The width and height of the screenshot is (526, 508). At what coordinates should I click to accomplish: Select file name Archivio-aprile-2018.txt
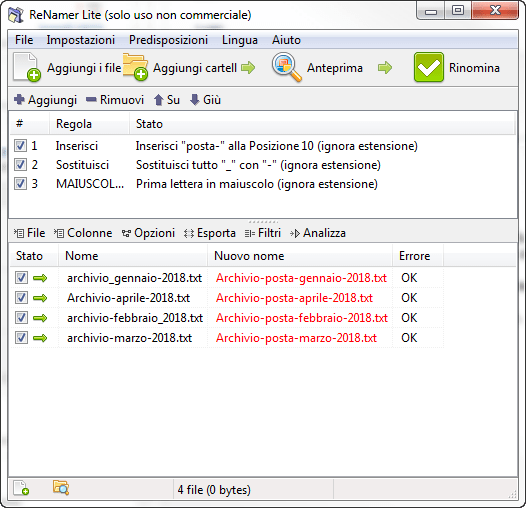coord(128,298)
